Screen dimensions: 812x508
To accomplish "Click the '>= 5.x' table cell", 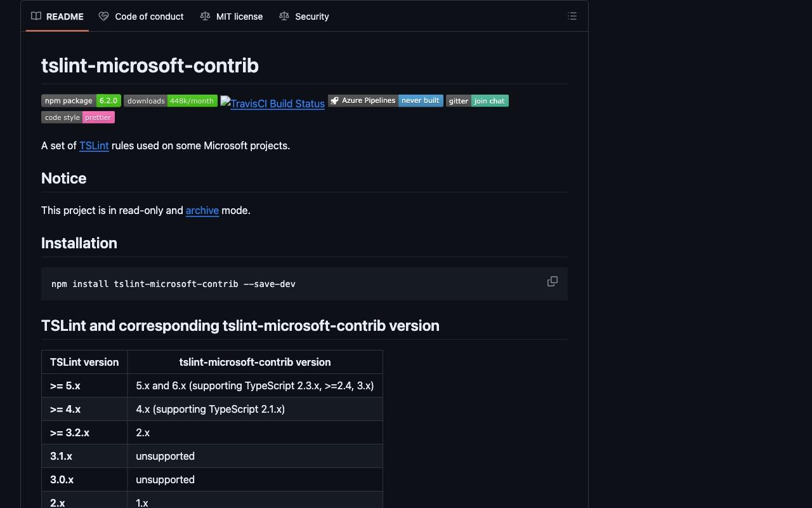I will pyautogui.click(x=84, y=385).
